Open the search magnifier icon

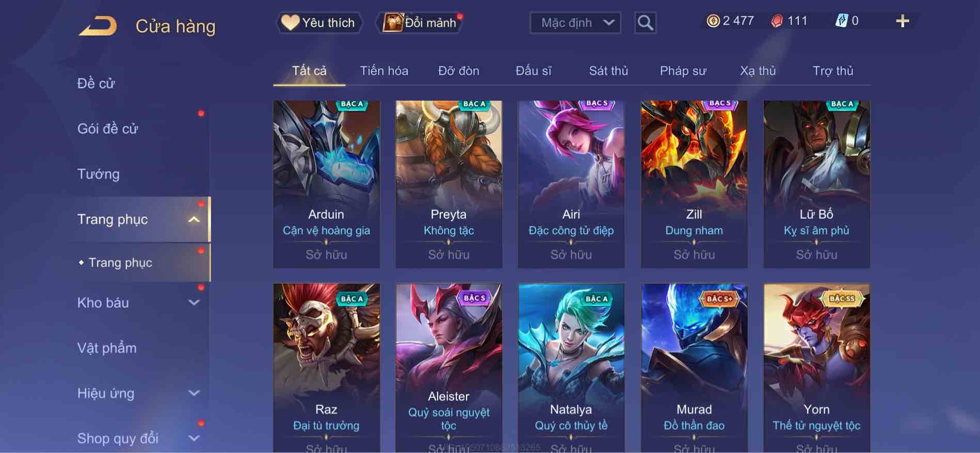coord(645,23)
